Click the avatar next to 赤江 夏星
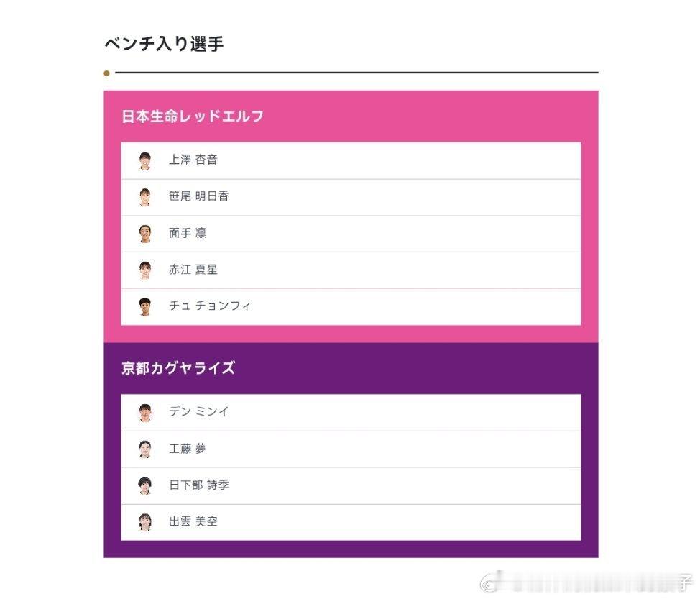Screen dimensions: 700x599 pyautogui.click(x=145, y=270)
